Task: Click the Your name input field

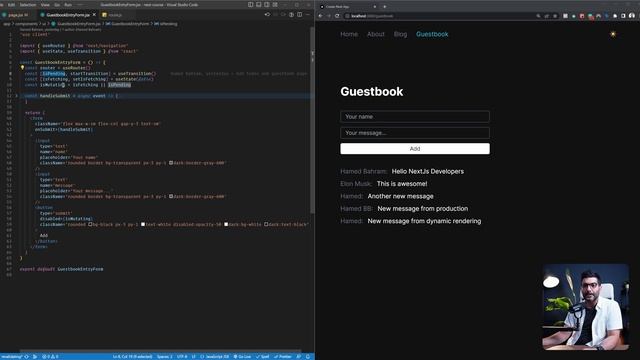Action: [x=415, y=116]
